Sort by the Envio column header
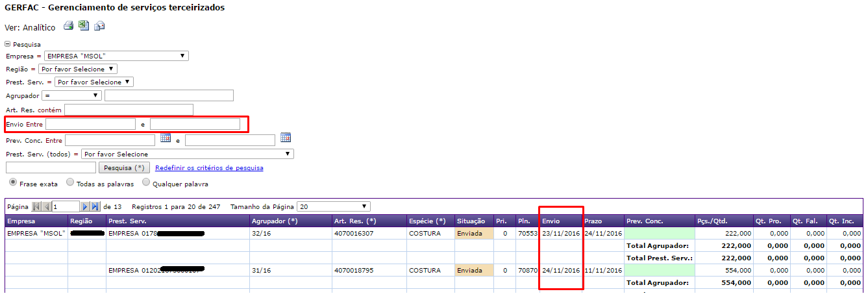Image resolution: width=868 pixels, height=296 pixels. pos(551,221)
